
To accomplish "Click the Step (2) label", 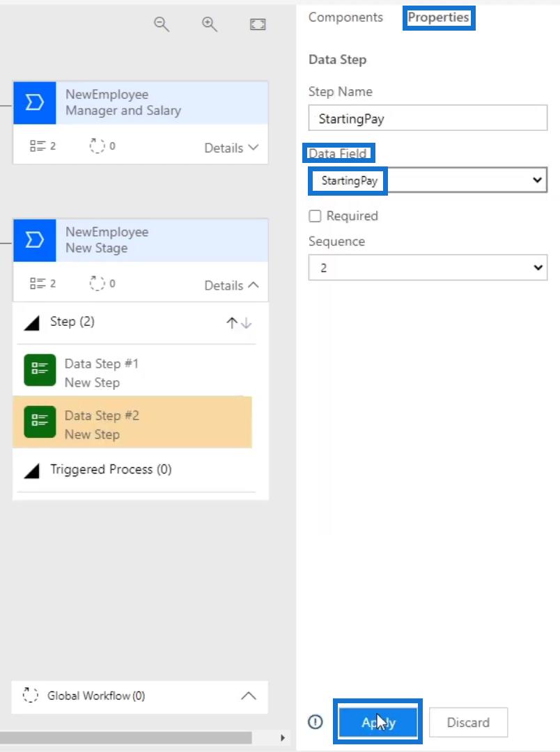I will pos(72,321).
